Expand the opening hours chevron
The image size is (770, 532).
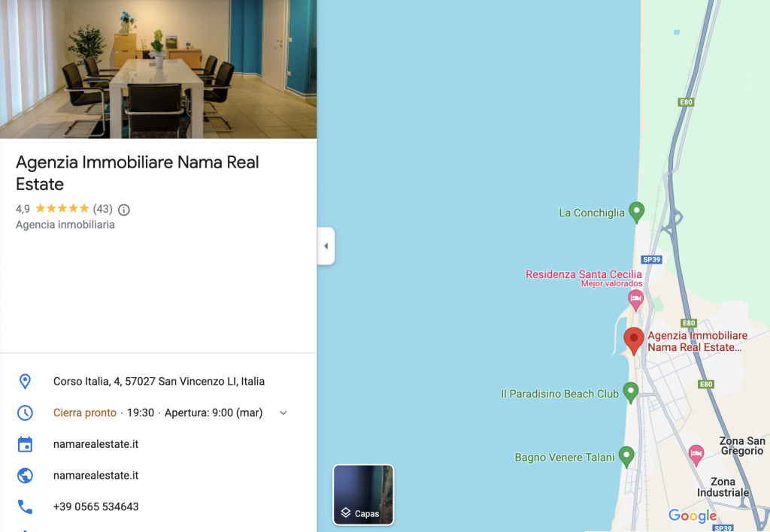[283, 413]
